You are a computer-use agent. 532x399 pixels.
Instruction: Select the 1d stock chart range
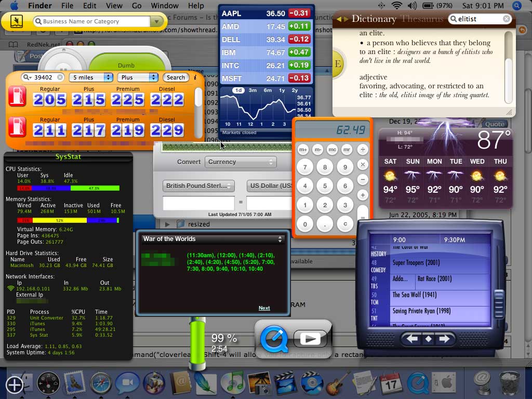tap(238, 90)
